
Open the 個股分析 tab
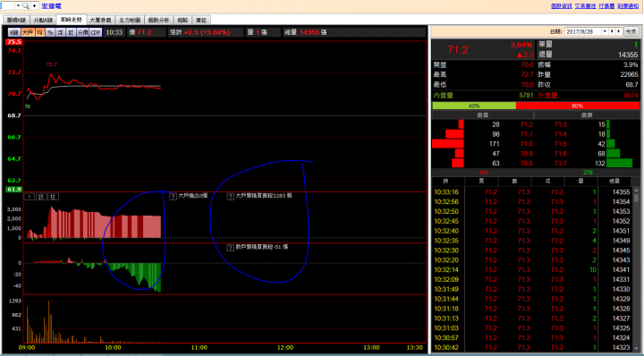(x=158, y=20)
